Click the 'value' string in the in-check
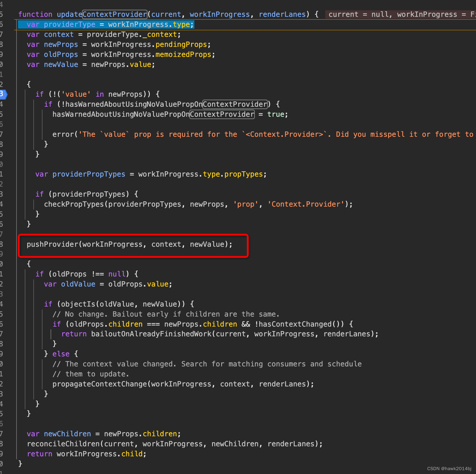This screenshot has width=476, height=474. tap(76, 94)
